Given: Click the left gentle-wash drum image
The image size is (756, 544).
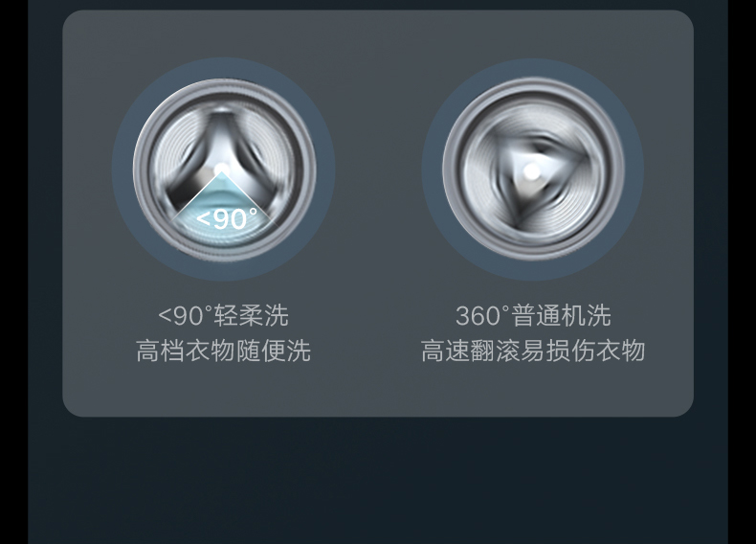Looking at the screenshot, I should [224, 170].
